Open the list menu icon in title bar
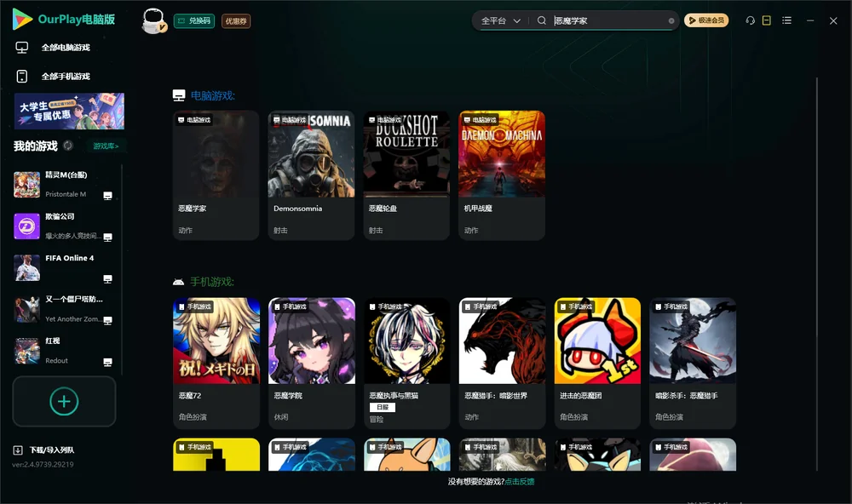This screenshot has width=852, height=504. pyautogui.click(x=786, y=20)
